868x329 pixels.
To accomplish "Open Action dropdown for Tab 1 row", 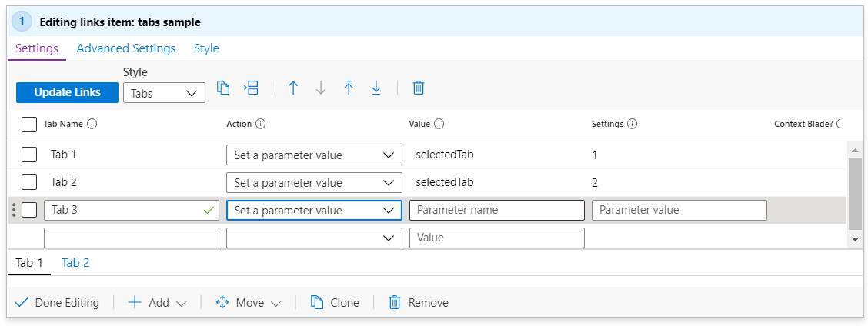I will (314, 155).
